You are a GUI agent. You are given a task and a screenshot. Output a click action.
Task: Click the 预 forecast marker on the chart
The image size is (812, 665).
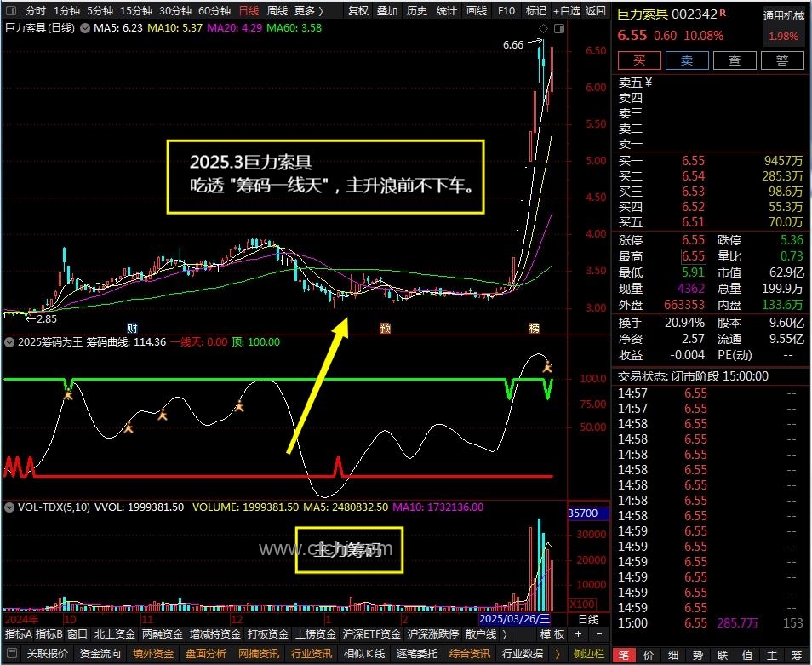coord(385,328)
